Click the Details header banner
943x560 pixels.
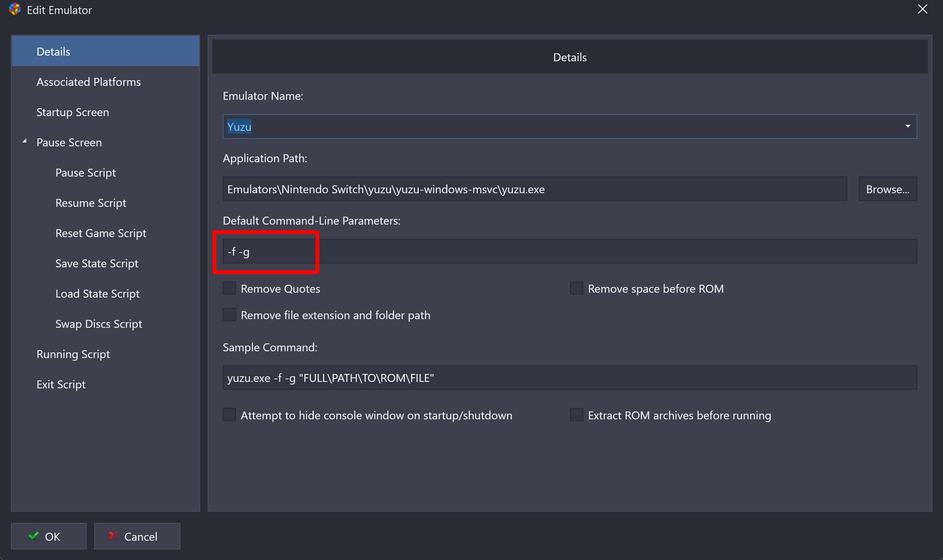(x=570, y=57)
